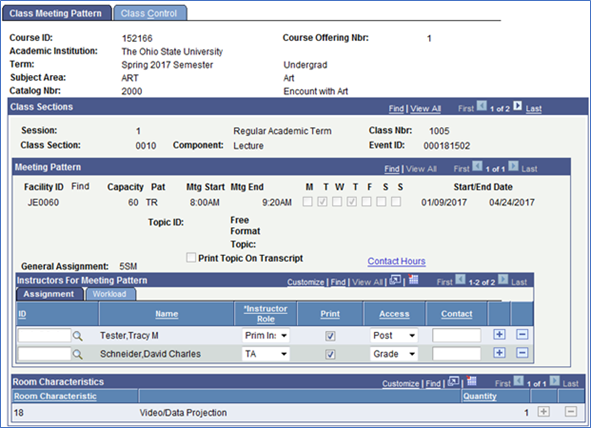591x428 pixels.
Task: Open Instructors grid in new window icon
Action: point(395,280)
